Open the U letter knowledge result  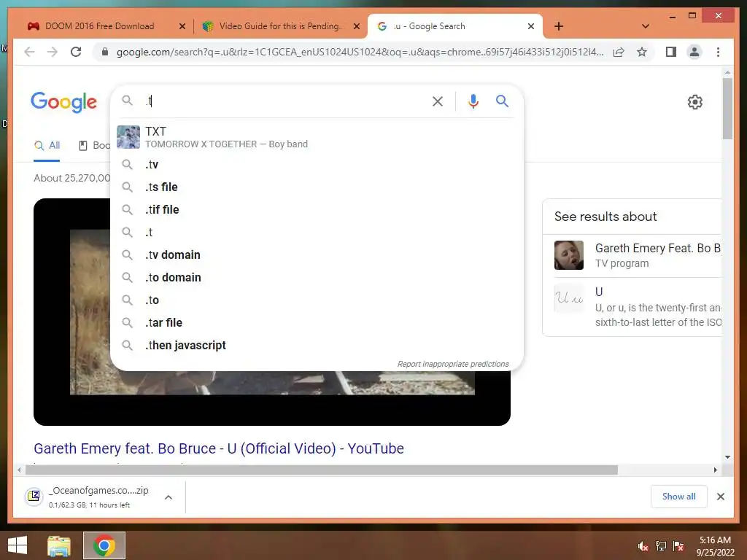tap(638, 307)
